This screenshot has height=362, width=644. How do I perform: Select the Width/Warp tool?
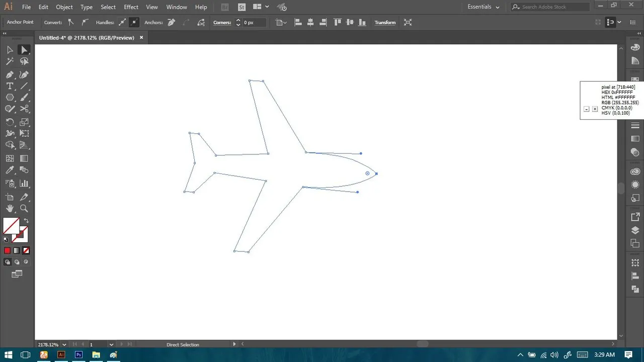pyautogui.click(x=10, y=134)
